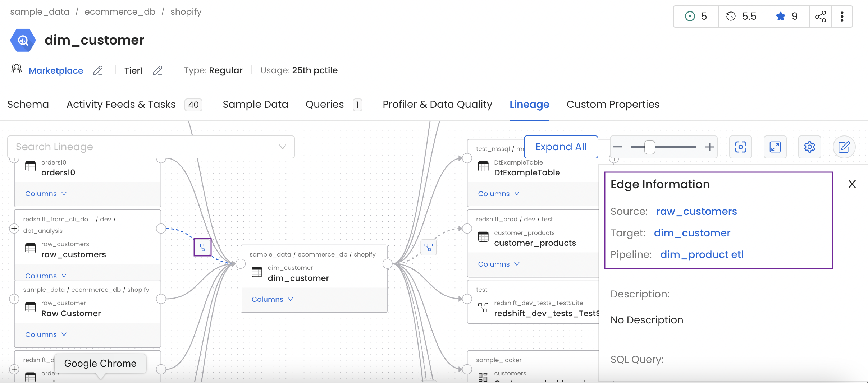Click the pipeline icon on the customer_products edge
The width and height of the screenshot is (868, 383).
pyautogui.click(x=428, y=247)
